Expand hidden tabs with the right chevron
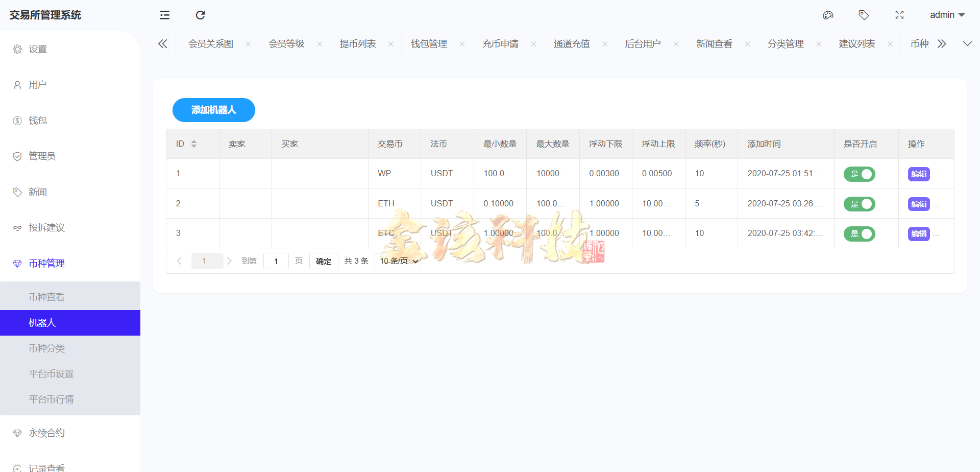This screenshot has height=472, width=980. [x=942, y=43]
